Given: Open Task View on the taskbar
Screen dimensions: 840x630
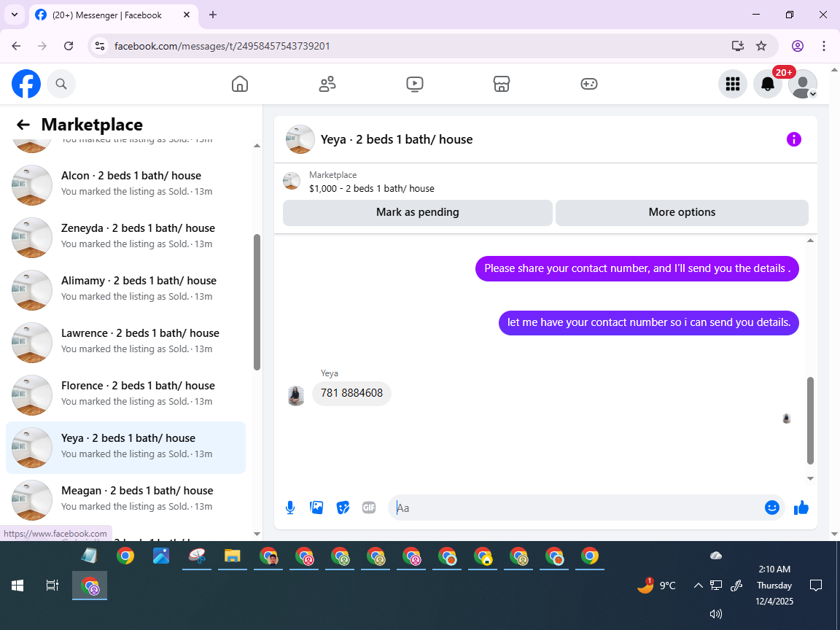Looking at the screenshot, I should click(x=52, y=586).
